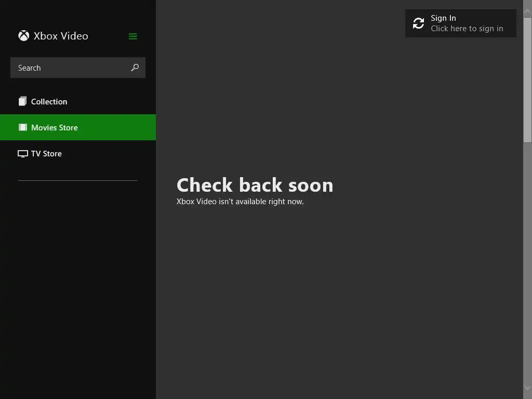Click the "Check back soon" heading

point(255,185)
